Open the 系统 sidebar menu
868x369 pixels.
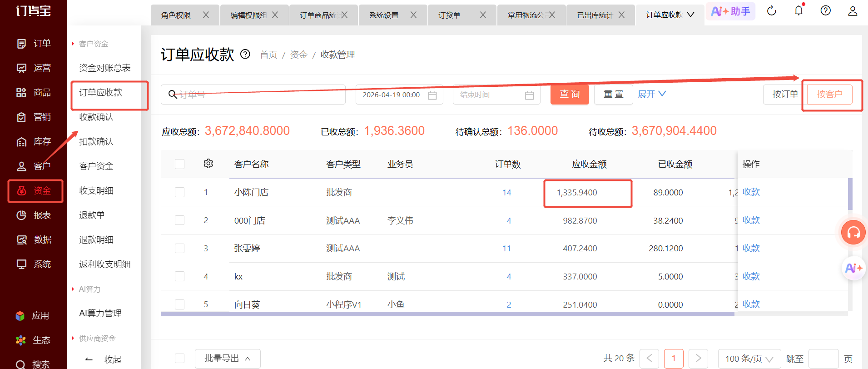pos(34,264)
